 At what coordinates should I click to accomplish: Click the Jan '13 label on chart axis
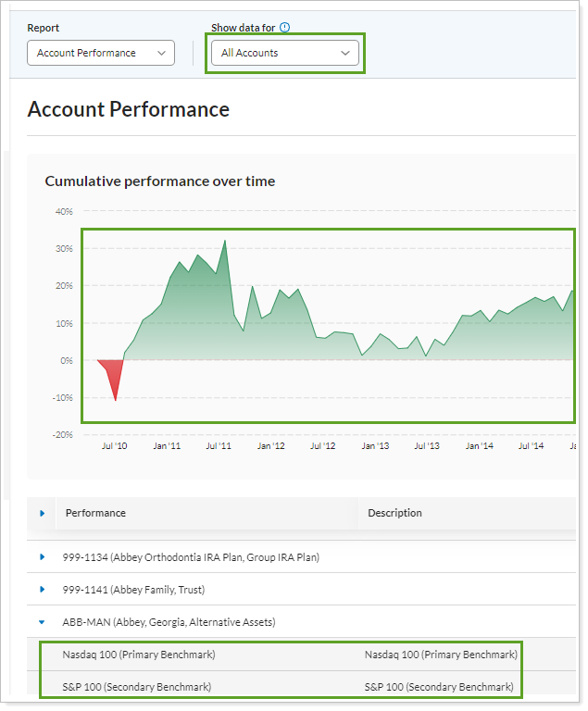(x=375, y=446)
